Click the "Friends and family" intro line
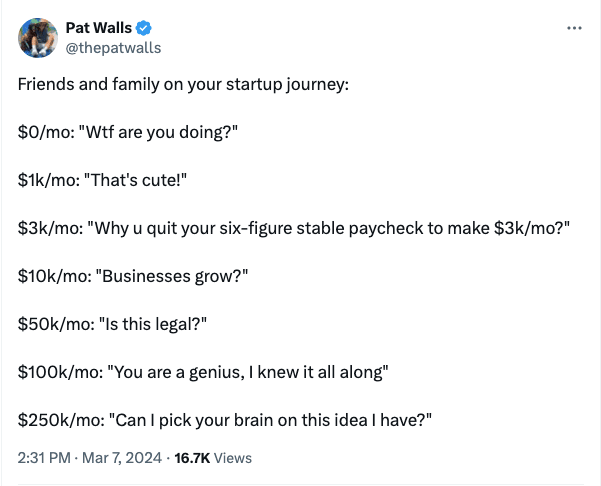Viewport: 601px width, 486px height. pos(182,83)
